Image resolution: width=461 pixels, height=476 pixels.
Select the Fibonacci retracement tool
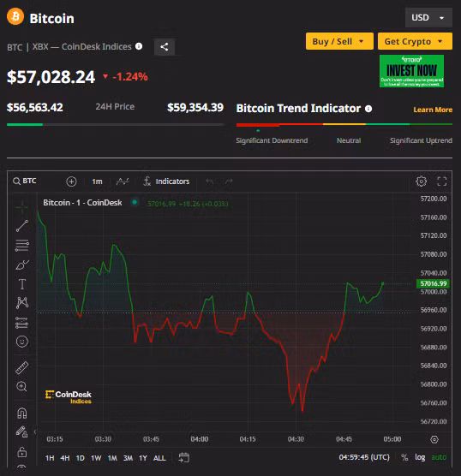point(22,246)
